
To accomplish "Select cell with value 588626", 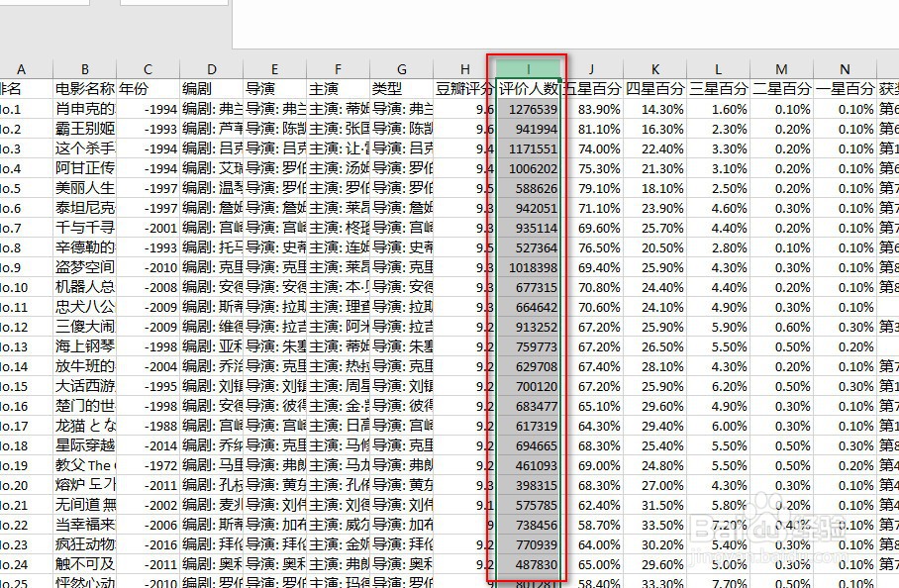I will (528, 188).
